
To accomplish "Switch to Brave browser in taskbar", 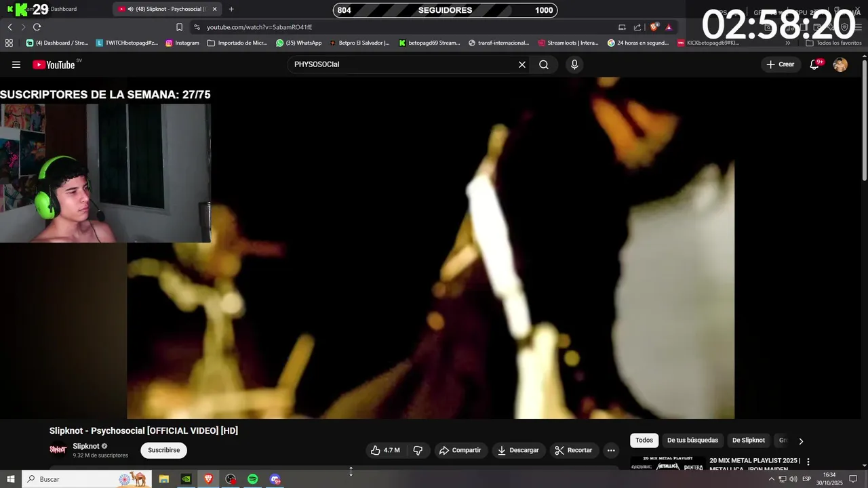I will pyautogui.click(x=208, y=479).
